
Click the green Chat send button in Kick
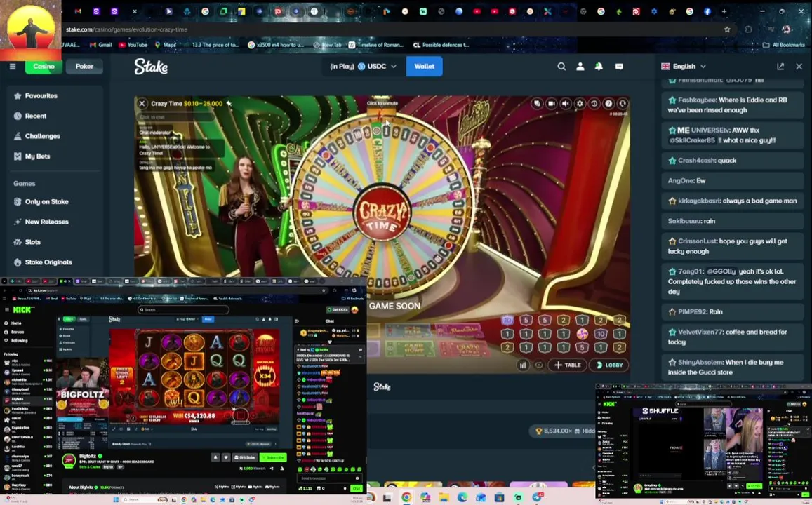[x=356, y=488]
